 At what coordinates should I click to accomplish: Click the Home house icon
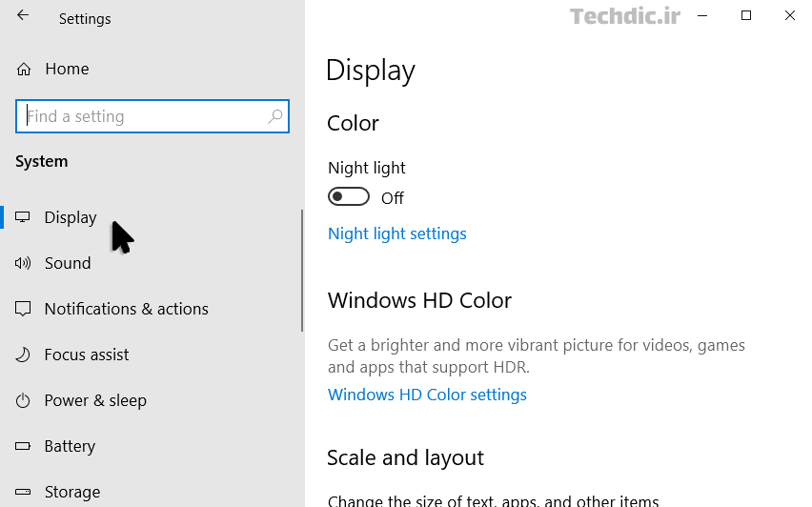[x=24, y=69]
